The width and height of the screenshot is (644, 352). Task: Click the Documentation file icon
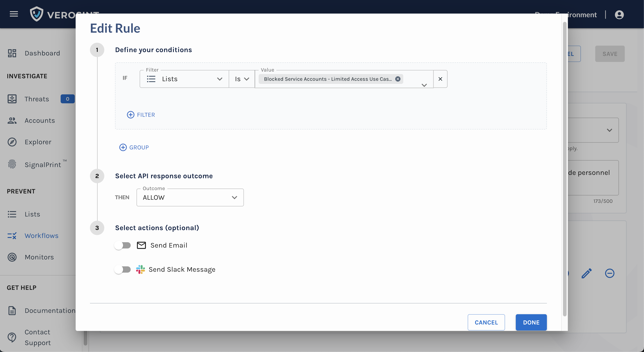(x=12, y=311)
